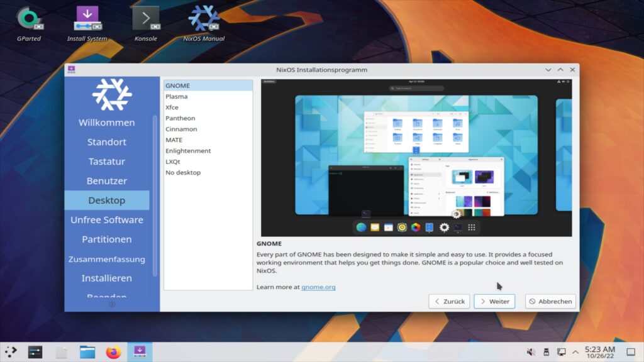This screenshot has height=362, width=644.
Task: Minimize the installer window
Action: [x=548, y=70]
